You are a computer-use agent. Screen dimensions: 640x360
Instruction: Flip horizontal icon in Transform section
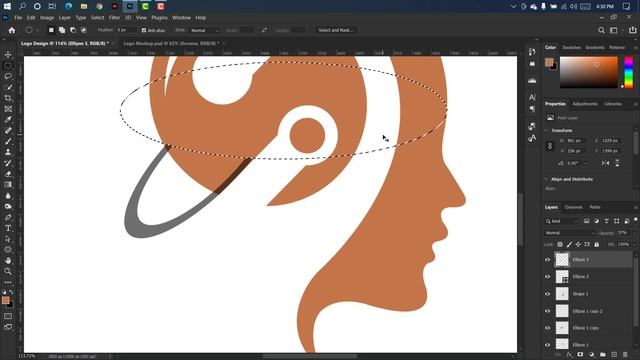click(x=605, y=163)
